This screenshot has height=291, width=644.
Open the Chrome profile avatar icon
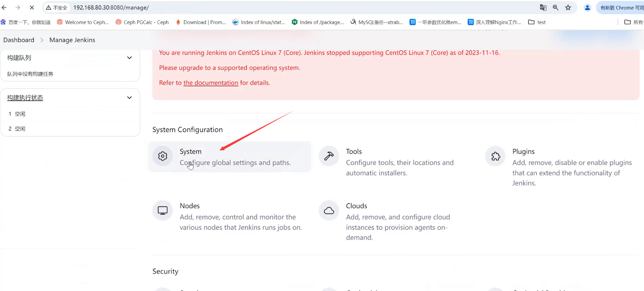click(x=587, y=8)
